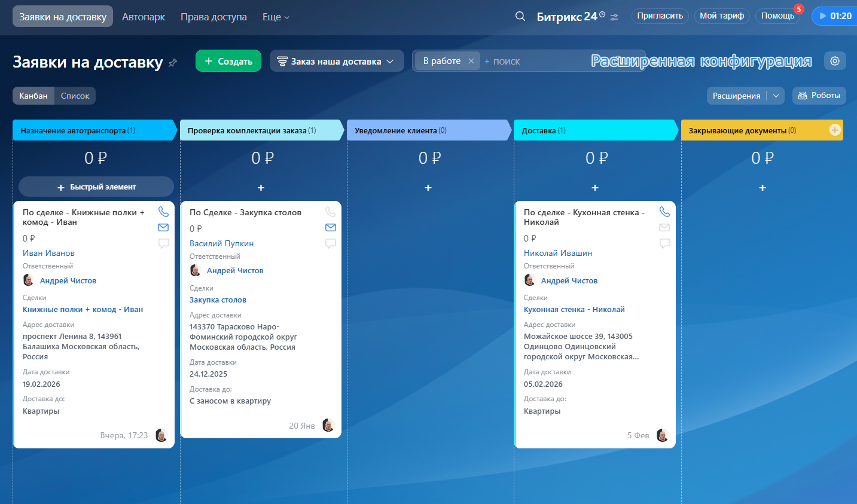Open the gear settings icon near filter

click(x=835, y=60)
